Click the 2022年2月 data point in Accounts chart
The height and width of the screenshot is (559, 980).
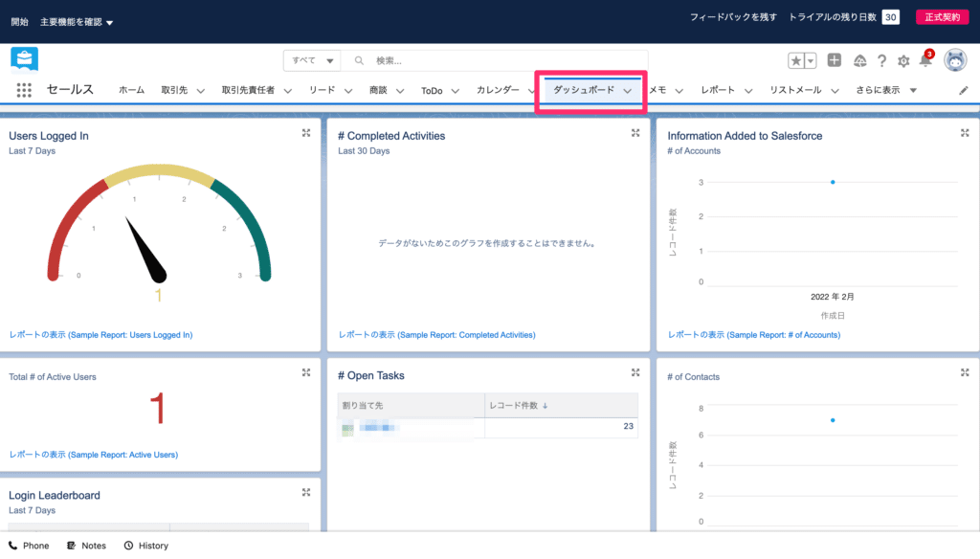pyautogui.click(x=833, y=182)
